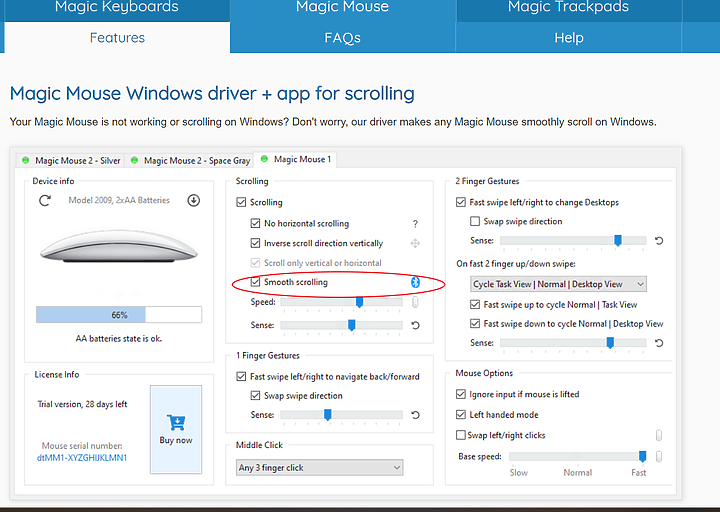The width and height of the screenshot is (720, 512).
Task: Click the "Normal" label under Base speed
Action: (x=578, y=473)
